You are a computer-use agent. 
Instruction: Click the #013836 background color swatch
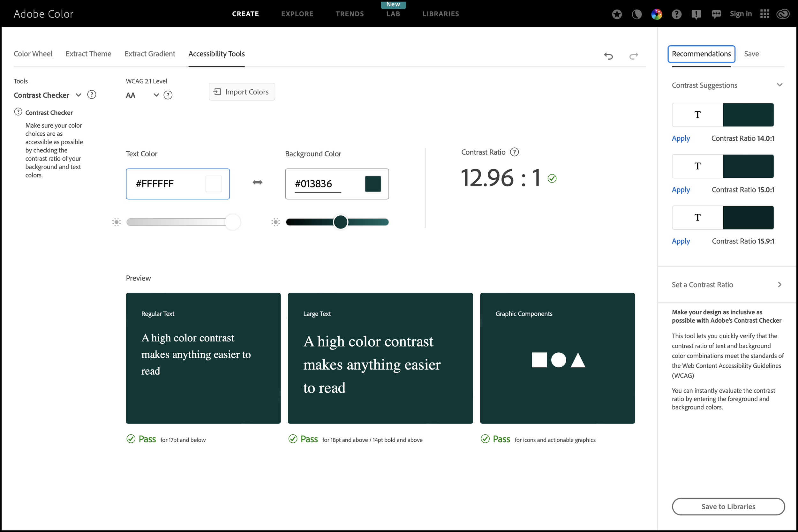pos(373,184)
